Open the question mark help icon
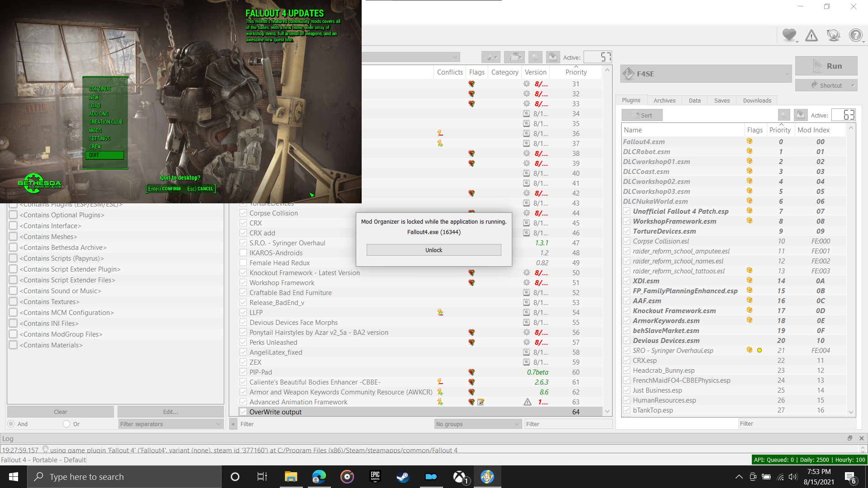This screenshot has width=868, height=488. (855, 35)
